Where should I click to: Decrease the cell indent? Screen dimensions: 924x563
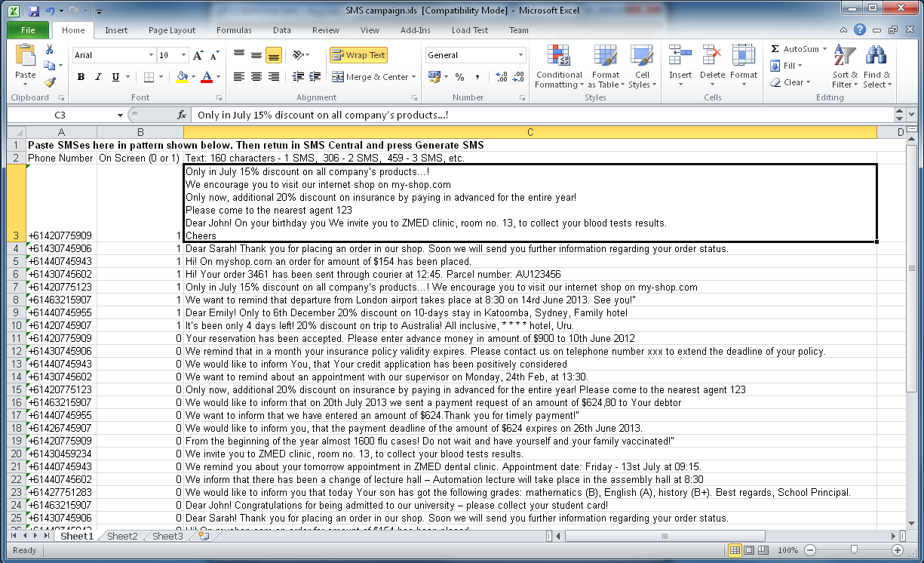click(x=297, y=77)
